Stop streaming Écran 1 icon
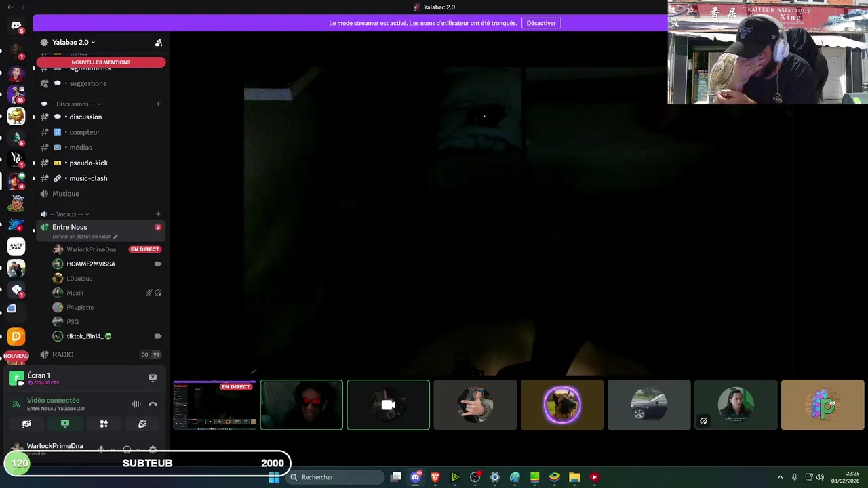Image resolution: width=868 pixels, height=488 pixels. 153,378
